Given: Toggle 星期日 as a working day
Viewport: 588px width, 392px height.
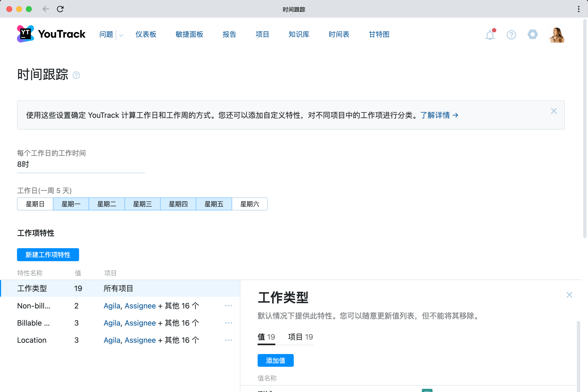Looking at the screenshot, I should coord(35,204).
